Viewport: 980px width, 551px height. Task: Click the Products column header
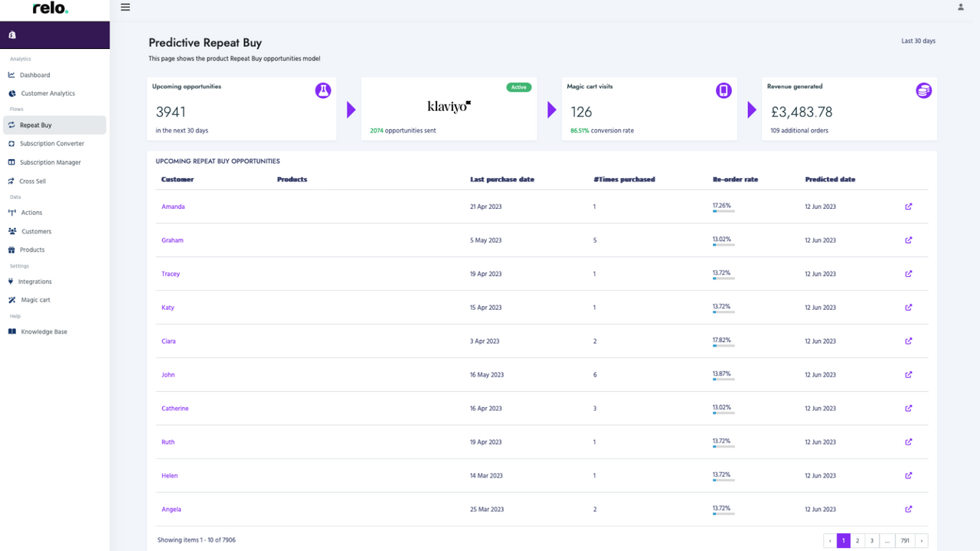[x=292, y=180]
